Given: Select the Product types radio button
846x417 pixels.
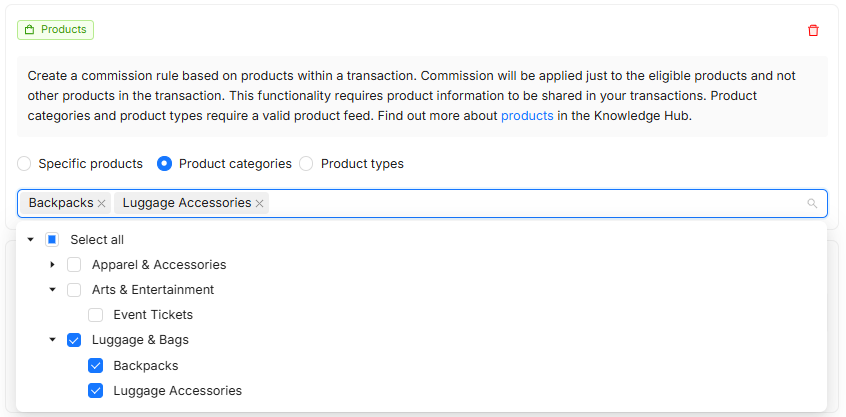Looking at the screenshot, I should point(307,163).
